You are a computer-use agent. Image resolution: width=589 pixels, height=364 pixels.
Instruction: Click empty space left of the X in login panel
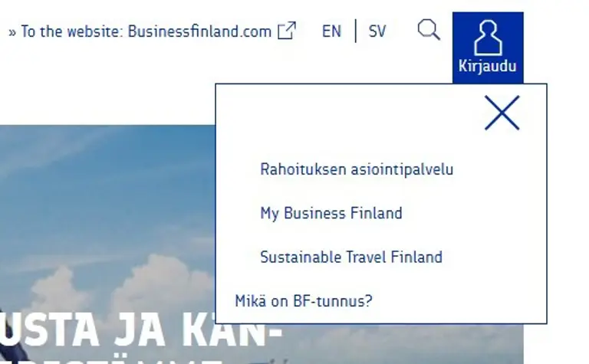tap(345, 115)
